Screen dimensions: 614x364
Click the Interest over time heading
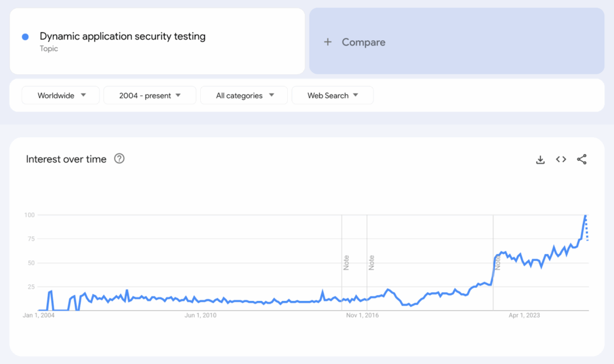point(67,160)
